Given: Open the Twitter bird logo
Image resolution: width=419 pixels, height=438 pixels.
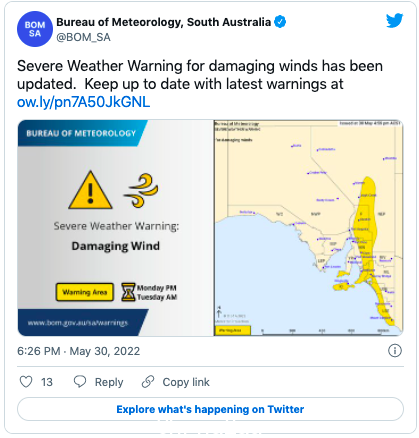Looking at the screenshot, I should click(394, 21).
